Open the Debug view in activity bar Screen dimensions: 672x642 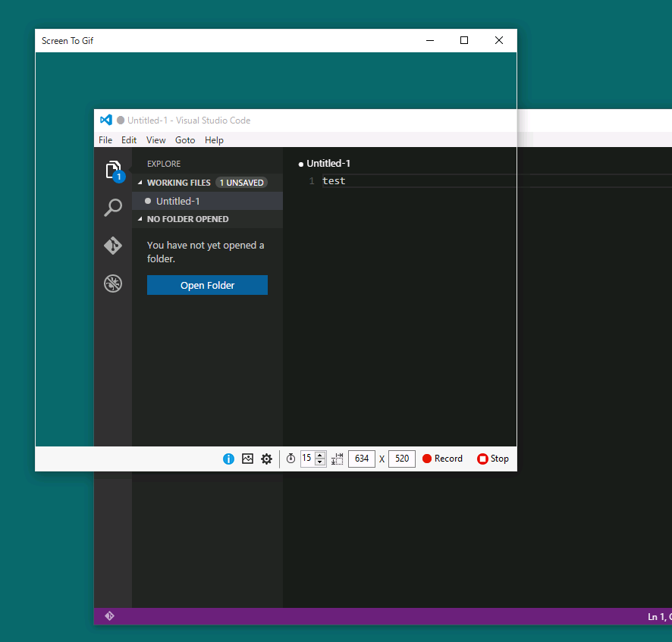[x=113, y=283]
